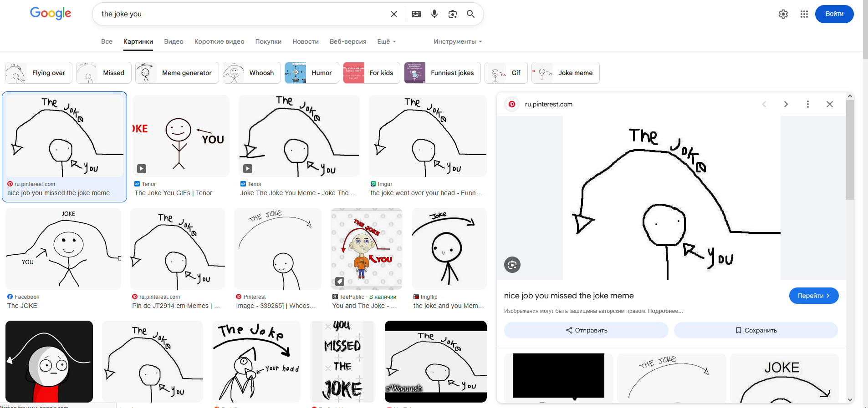This screenshot has height=408, width=868.
Task: Play the 'Joke The Joke You Meme' GIF badge
Action: pos(248,169)
